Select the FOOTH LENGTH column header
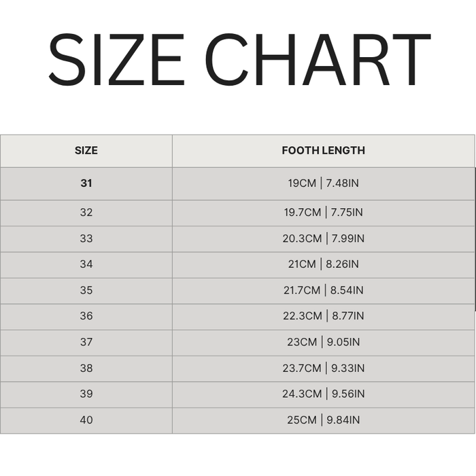This screenshot has width=476, height=476. click(323, 151)
